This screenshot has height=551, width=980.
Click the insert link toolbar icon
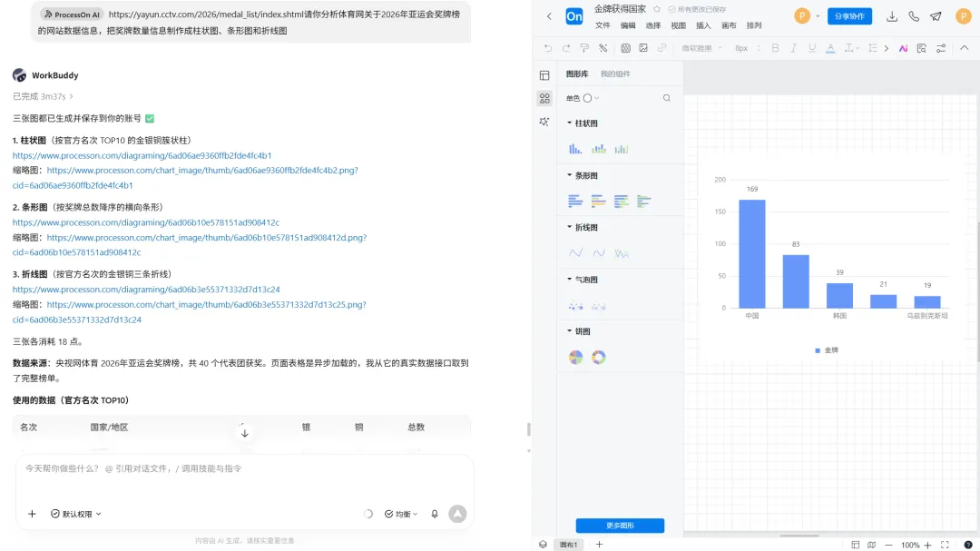click(661, 48)
